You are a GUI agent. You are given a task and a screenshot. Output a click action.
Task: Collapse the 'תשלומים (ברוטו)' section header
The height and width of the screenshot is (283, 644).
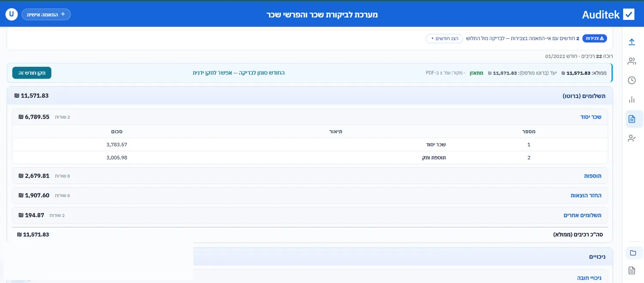coord(310,95)
